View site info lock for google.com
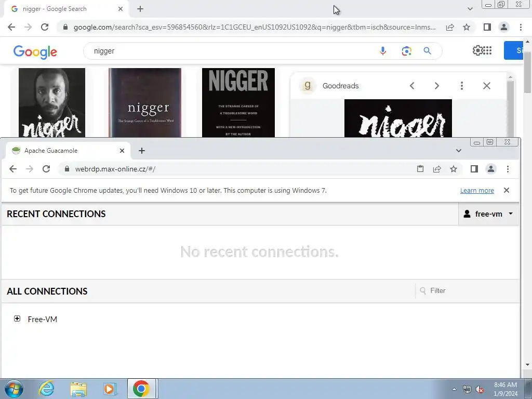This screenshot has width=532, height=399. pyautogui.click(x=65, y=27)
